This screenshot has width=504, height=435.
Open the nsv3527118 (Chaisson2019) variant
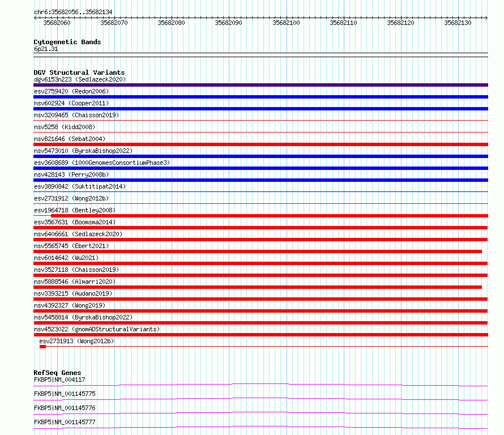coord(76,270)
